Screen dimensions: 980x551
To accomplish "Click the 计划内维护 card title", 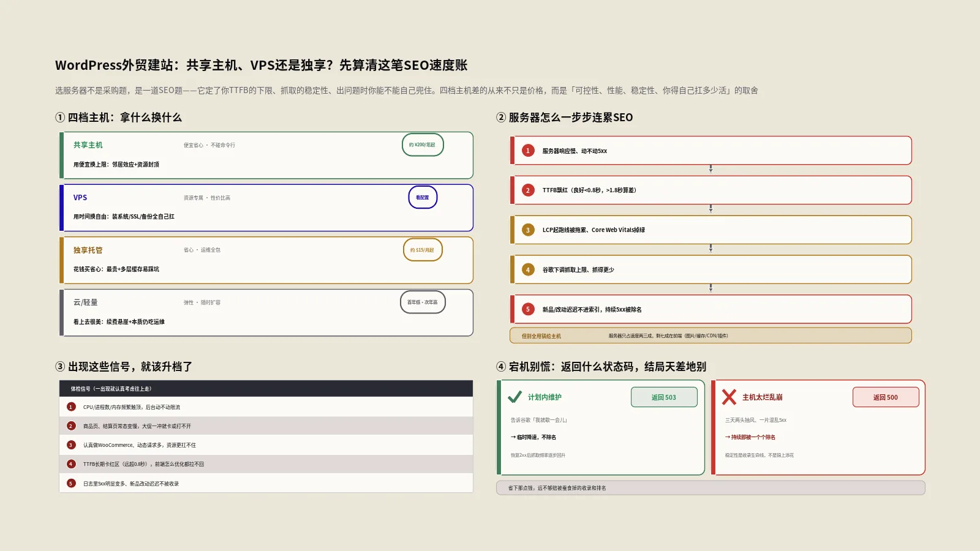I will pos(545,397).
